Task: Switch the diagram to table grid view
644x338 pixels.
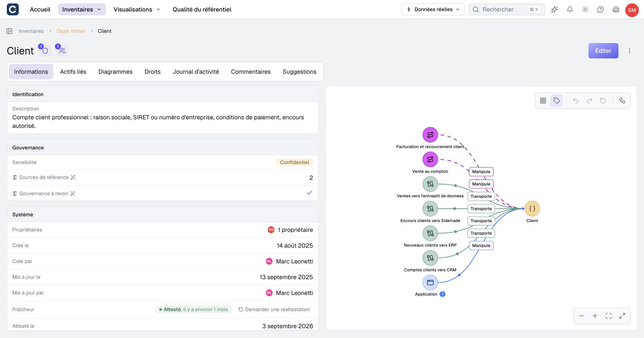Action: click(543, 101)
